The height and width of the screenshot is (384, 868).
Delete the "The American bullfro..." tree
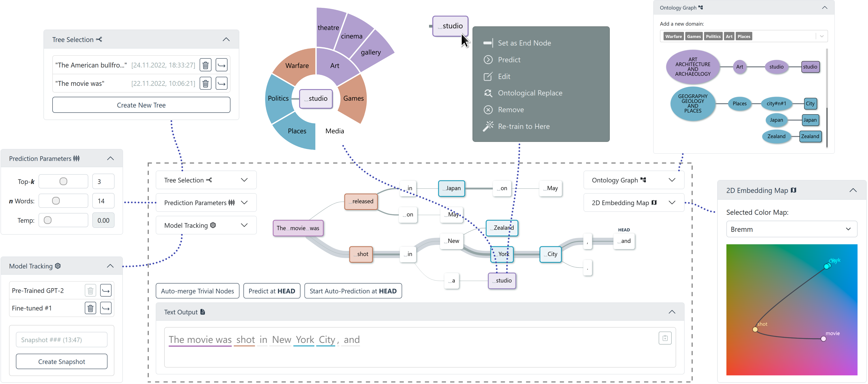pos(205,65)
